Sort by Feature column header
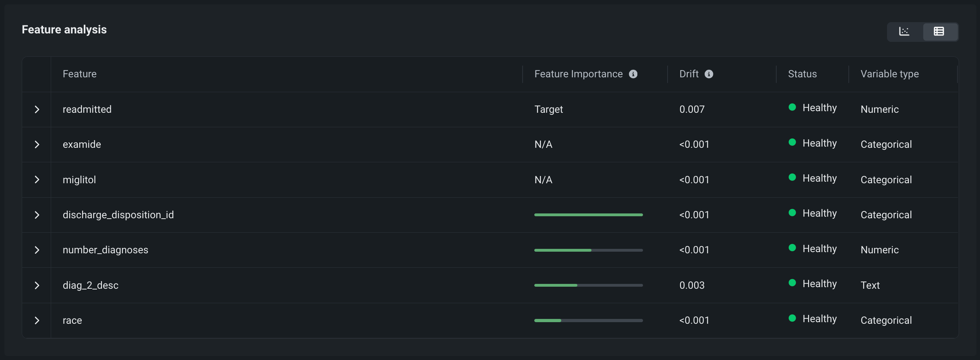 tap(80, 74)
